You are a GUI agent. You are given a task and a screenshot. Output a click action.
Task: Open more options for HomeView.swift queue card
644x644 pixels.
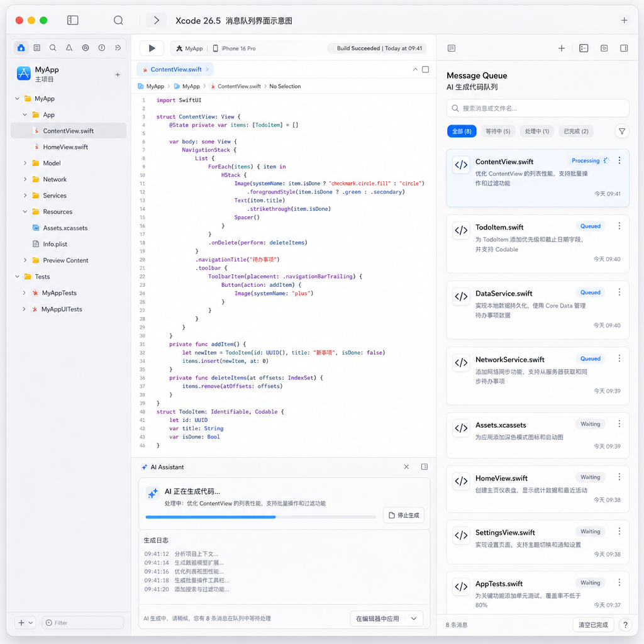(619, 477)
